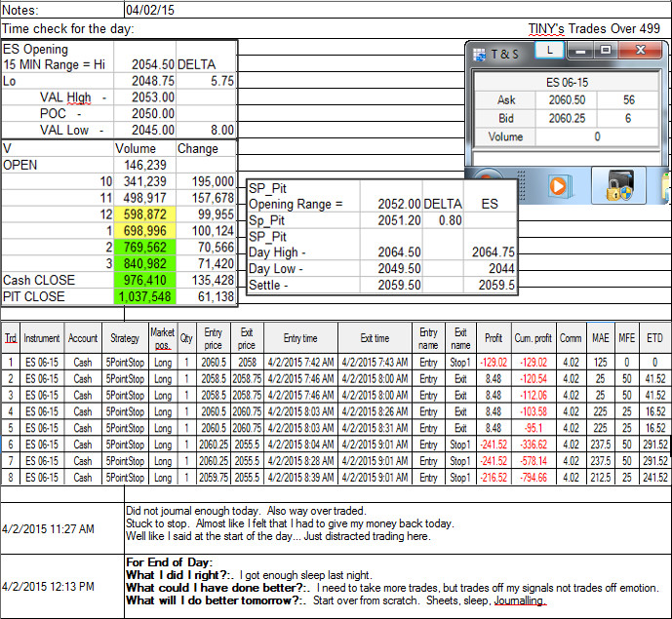Viewport: 672px width, 619px height.
Task: Select the Cash CLOSE volume 976,410
Action: (x=145, y=280)
